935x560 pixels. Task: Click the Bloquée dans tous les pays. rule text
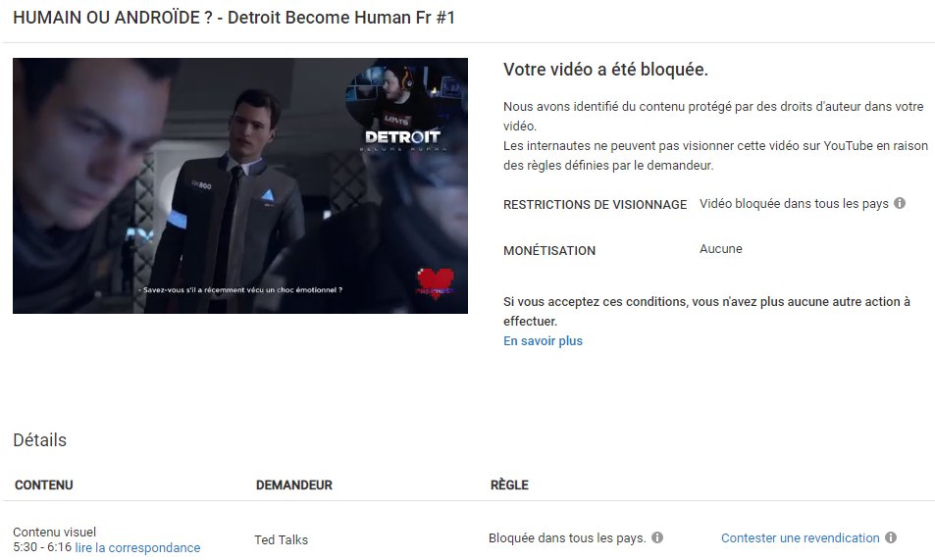(x=567, y=538)
